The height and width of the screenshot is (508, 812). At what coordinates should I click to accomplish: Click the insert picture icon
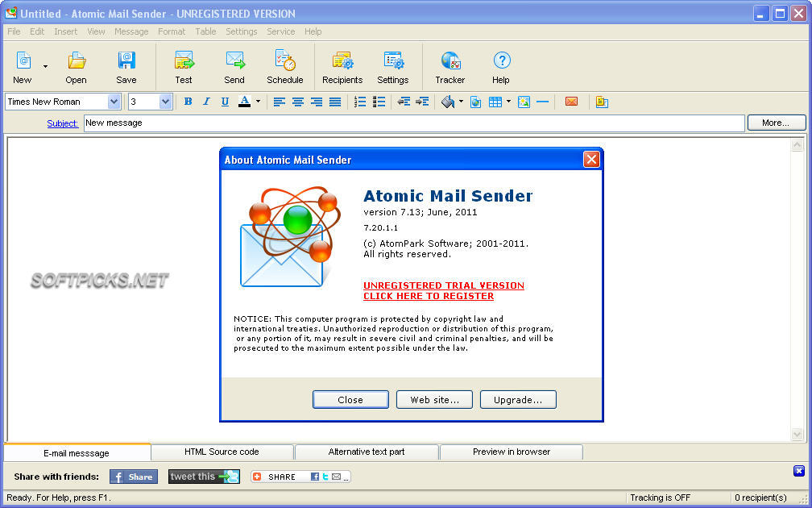pos(524,102)
